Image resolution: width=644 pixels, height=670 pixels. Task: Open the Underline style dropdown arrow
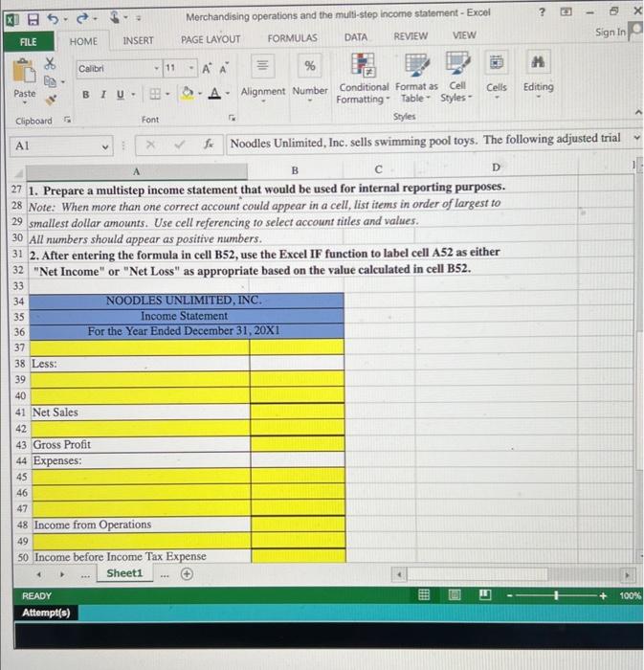tap(133, 95)
